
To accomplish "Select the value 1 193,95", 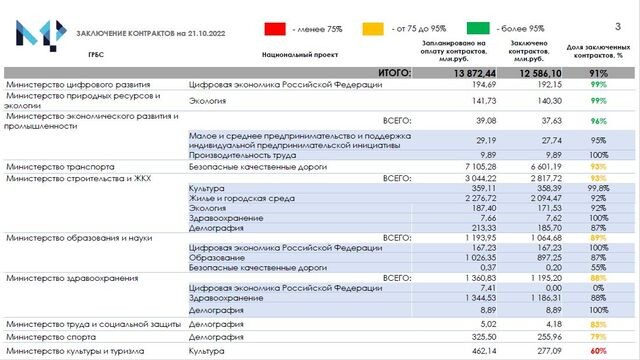I will pos(481,238).
